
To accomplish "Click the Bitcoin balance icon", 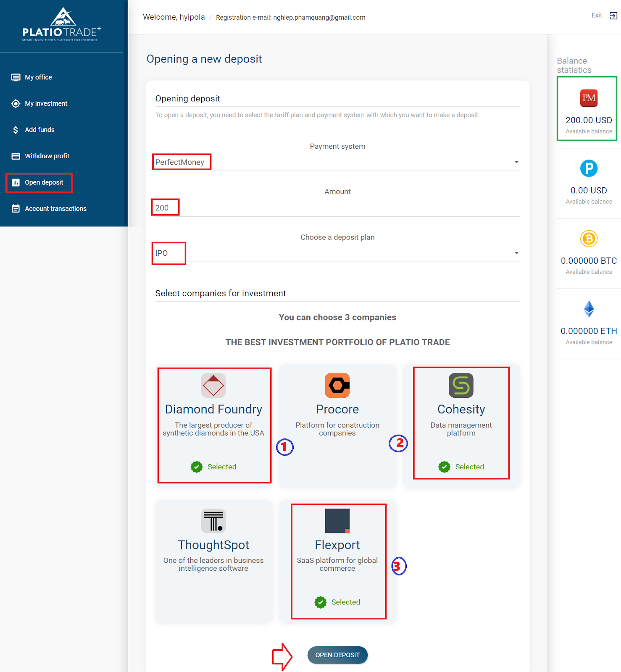I will tap(589, 239).
